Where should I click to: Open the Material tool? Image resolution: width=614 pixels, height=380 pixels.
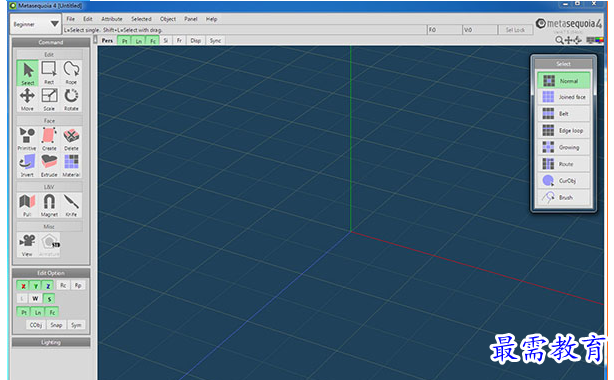point(71,165)
